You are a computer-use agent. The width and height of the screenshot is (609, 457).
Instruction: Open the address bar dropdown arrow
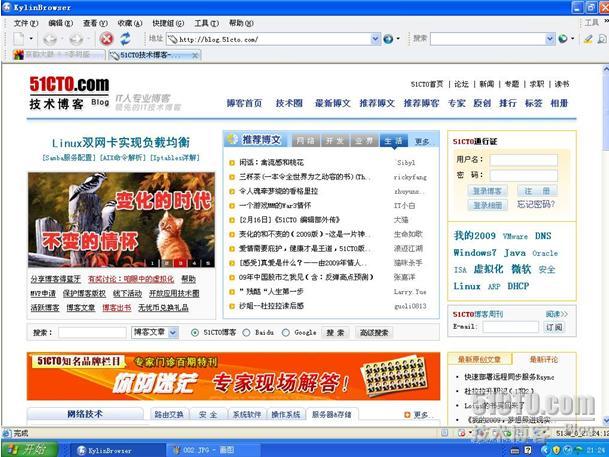click(x=375, y=39)
